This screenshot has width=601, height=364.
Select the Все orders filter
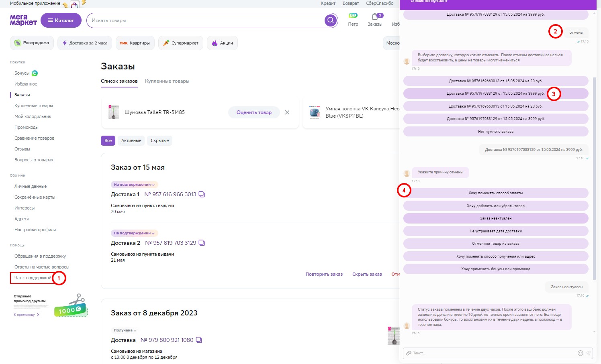pos(108,140)
